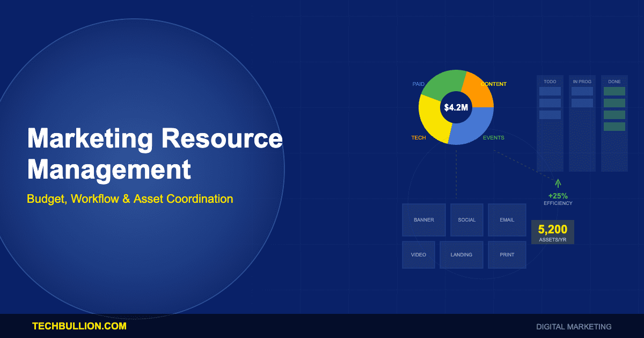Open the LANDING asset tile
The image size is (644, 338).
click(x=461, y=255)
